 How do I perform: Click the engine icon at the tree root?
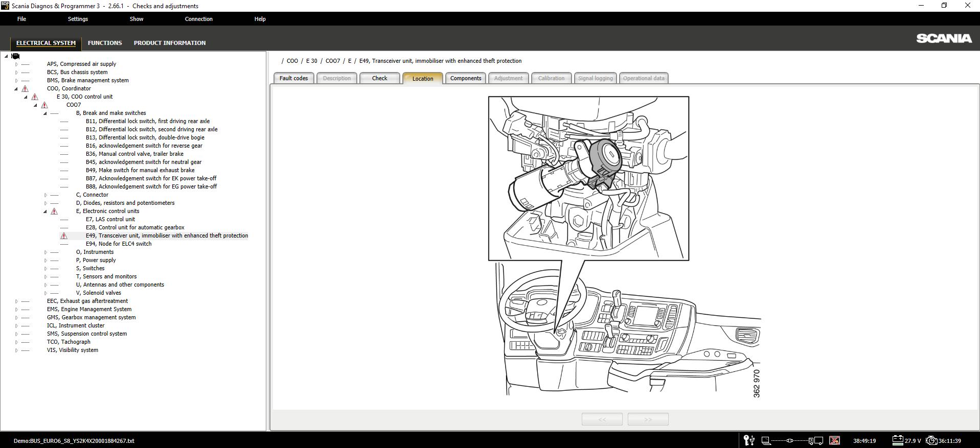[15, 56]
